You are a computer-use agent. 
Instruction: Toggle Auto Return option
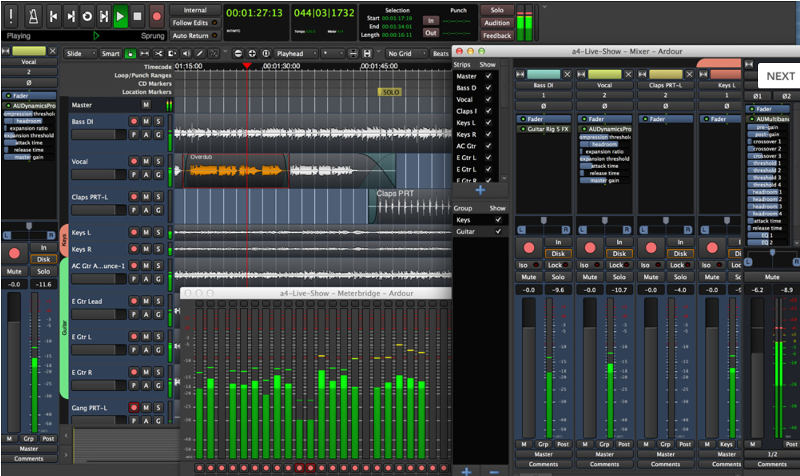[x=195, y=36]
